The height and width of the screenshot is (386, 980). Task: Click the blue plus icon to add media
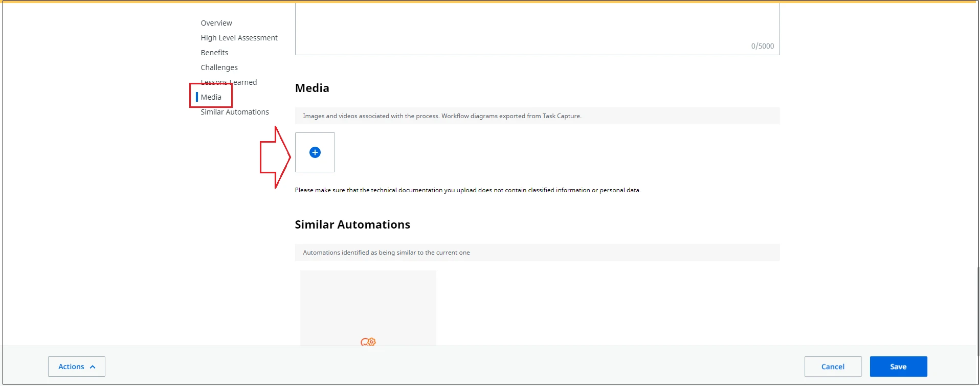click(315, 152)
